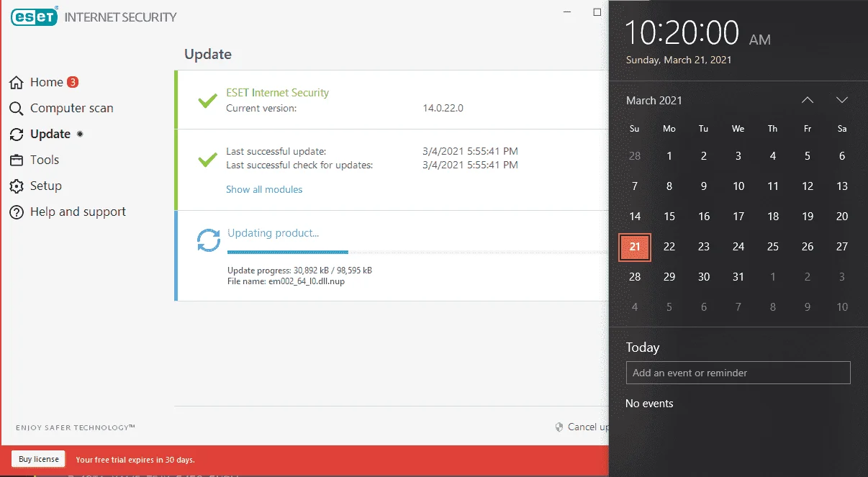Image resolution: width=868 pixels, height=477 pixels.
Task: Open the Computer scan section
Action: 72,109
